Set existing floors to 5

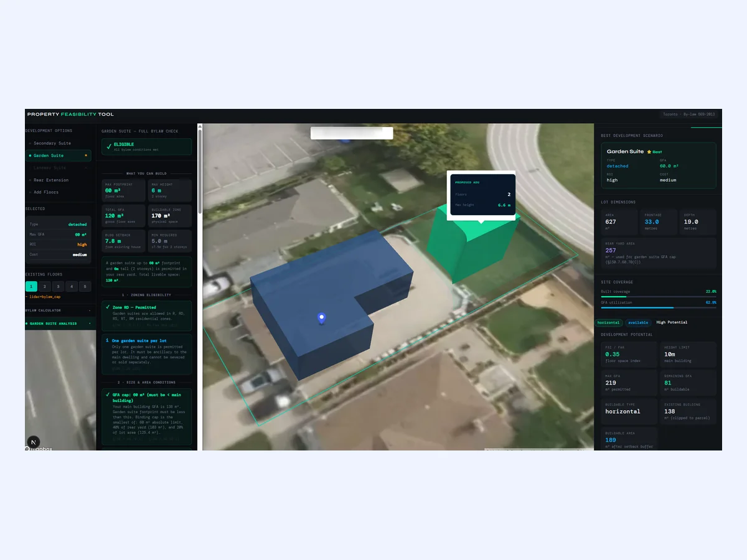click(85, 287)
